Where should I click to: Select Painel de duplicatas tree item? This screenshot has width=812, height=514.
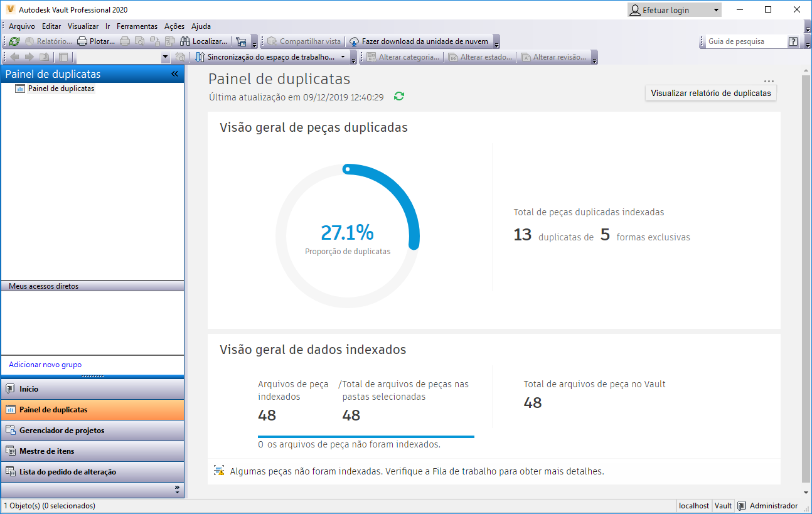61,88
